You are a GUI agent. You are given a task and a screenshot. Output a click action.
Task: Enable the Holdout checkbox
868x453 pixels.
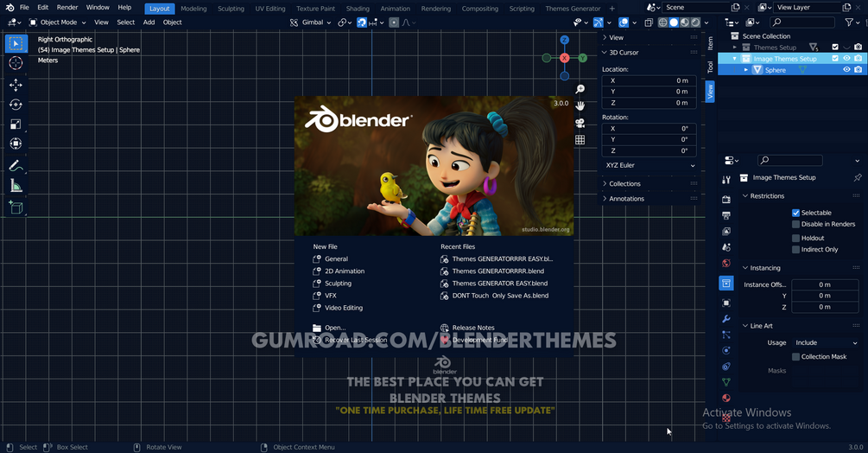(x=795, y=238)
